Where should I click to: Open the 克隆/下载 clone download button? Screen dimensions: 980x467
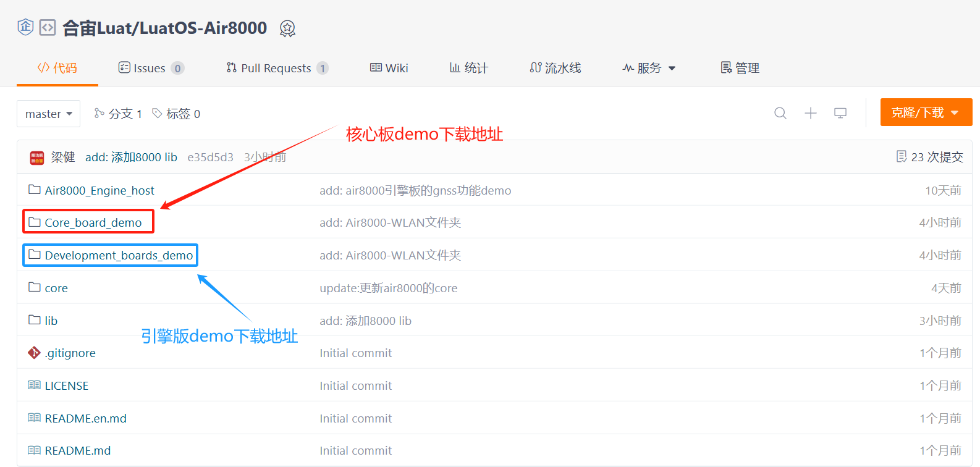coord(926,112)
